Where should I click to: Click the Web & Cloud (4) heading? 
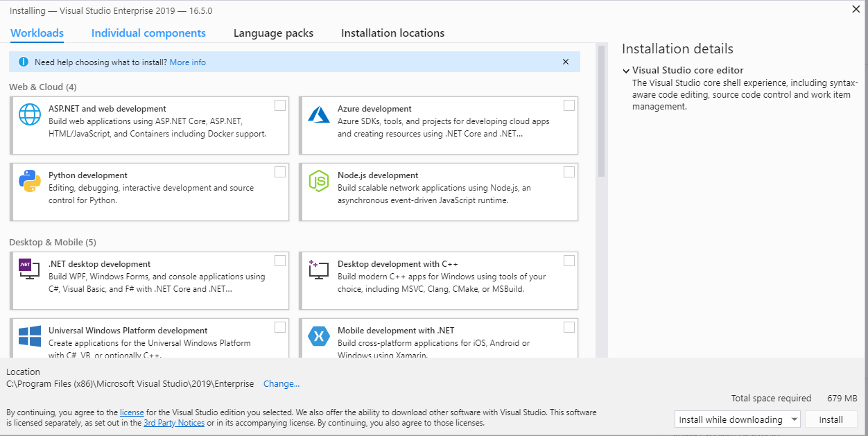(43, 87)
